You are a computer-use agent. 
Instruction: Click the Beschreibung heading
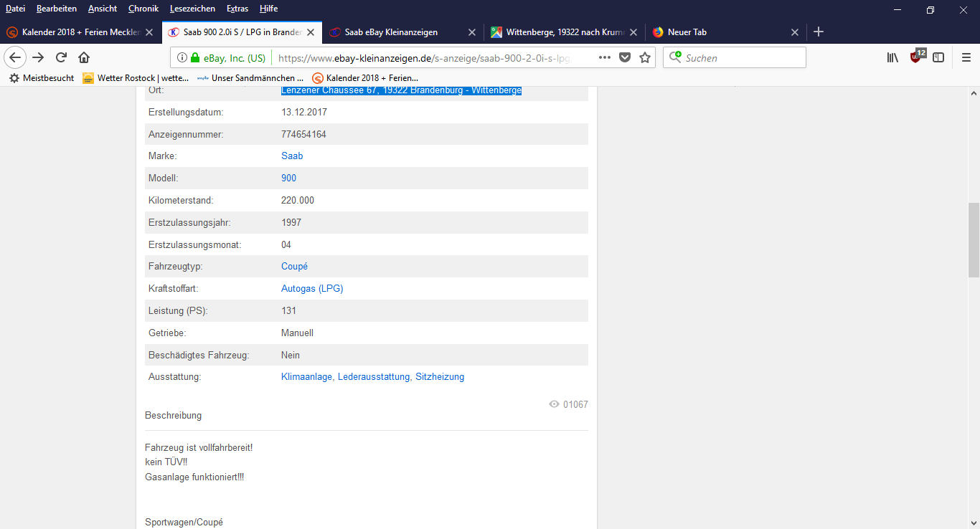[173, 415]
